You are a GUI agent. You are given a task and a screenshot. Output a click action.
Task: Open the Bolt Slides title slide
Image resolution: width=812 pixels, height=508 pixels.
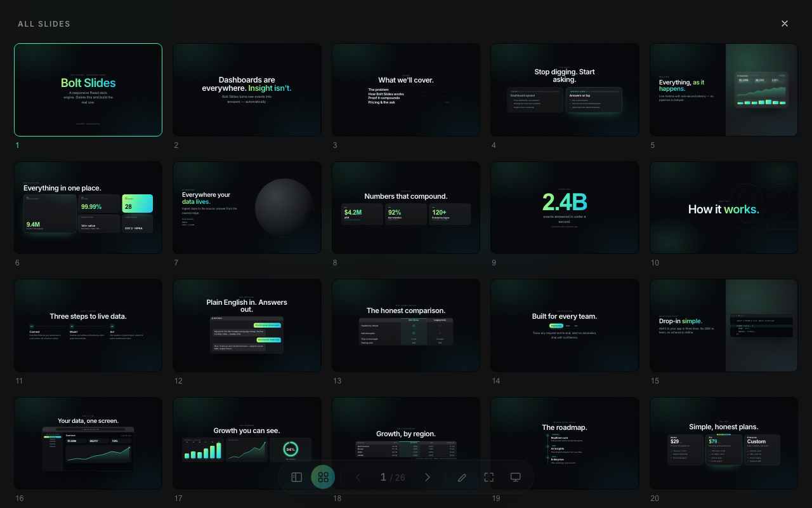point(88,90)
